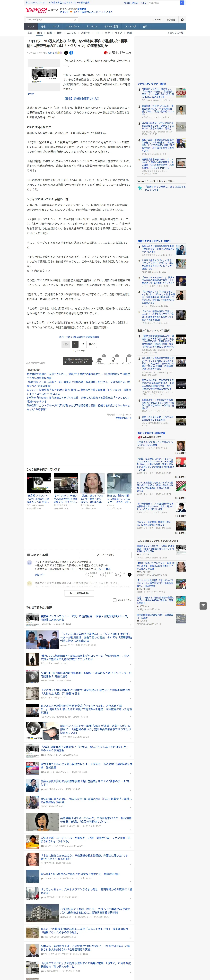This screenshot has height=980, width=210.
Task: Open the 小室圭さん paid article for 330円
Action: (x=162, y=447)
